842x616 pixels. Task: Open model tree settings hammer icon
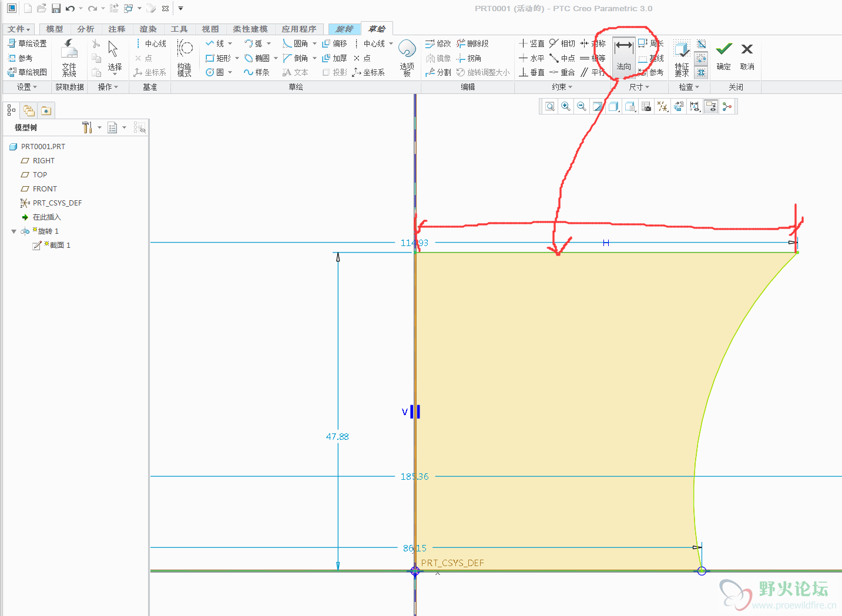pos(87,127)
